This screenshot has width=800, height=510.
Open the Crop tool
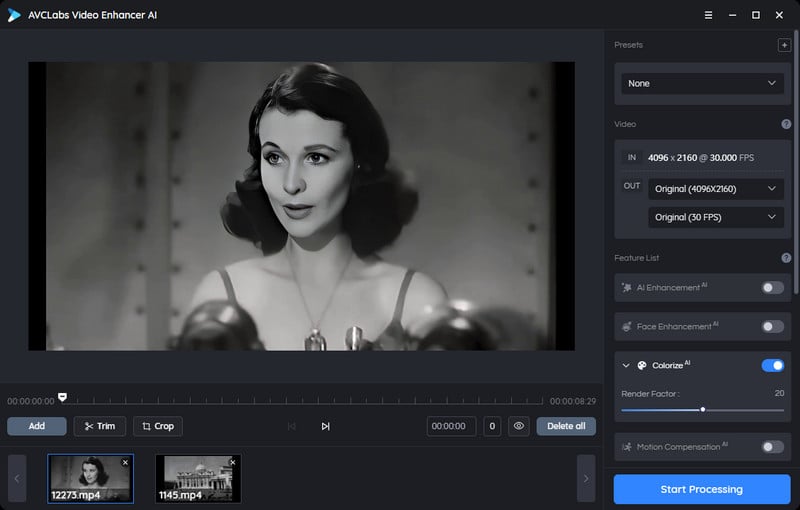(158, 426)
